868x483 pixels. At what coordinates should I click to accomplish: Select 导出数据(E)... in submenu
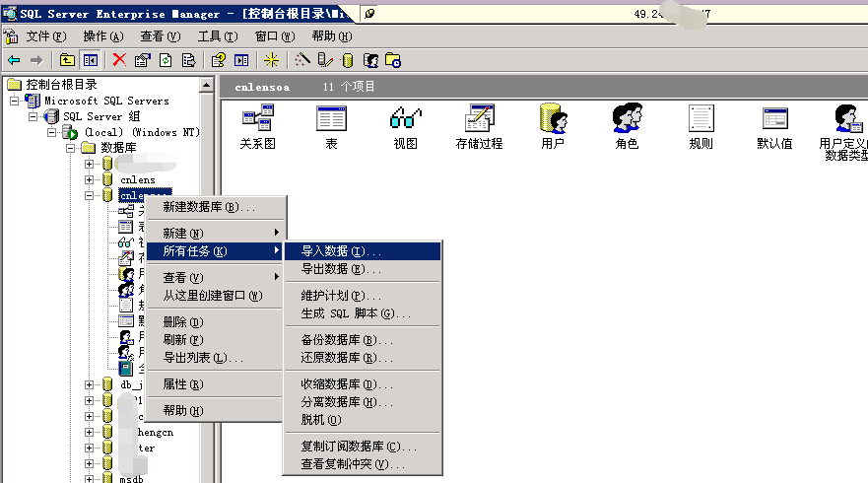coord(363,269)
